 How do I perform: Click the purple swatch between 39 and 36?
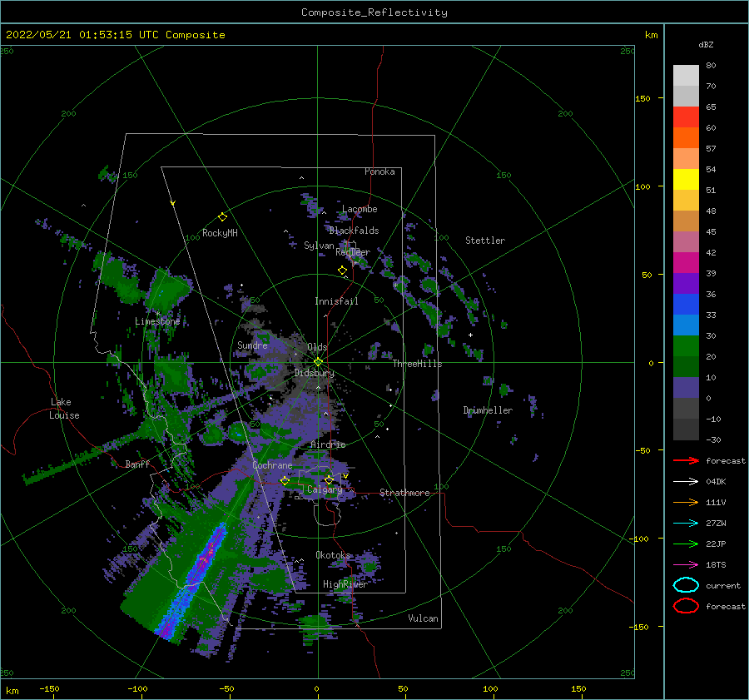point(686,283)
